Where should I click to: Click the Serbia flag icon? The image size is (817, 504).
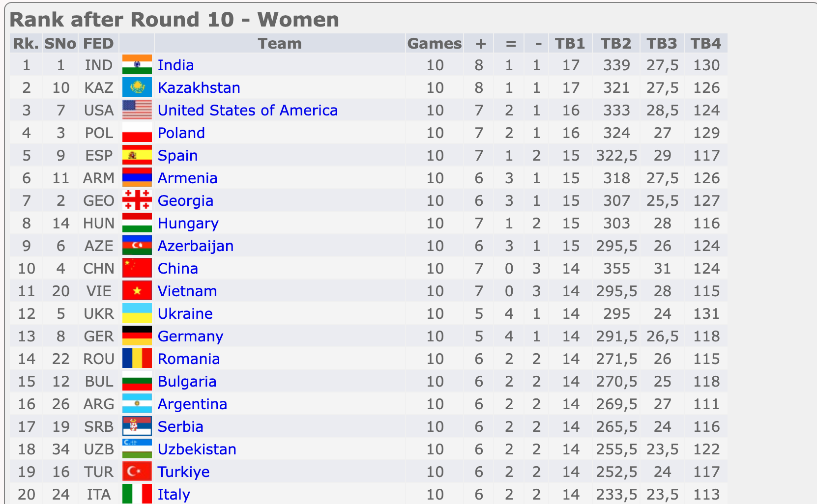click(137, 426)
